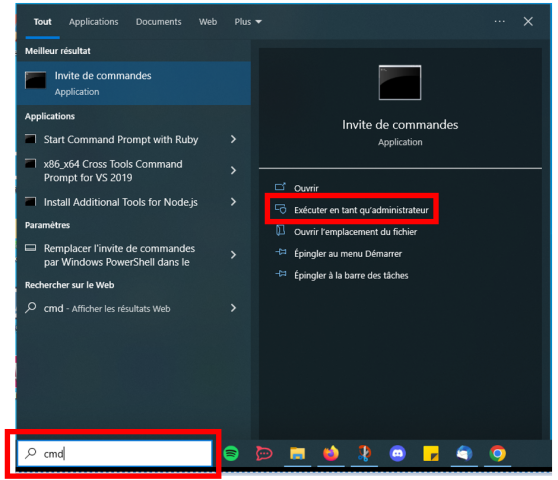Launch Google Chrome from the taskbar
This screenshot has width=558, height=480.
click(x=498, y=453)
